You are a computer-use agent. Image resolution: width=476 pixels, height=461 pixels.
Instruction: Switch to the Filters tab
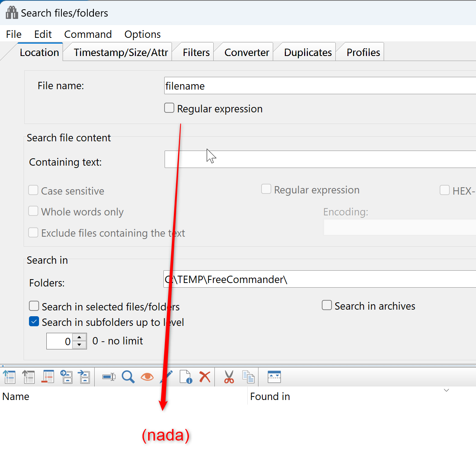[196, 53]
